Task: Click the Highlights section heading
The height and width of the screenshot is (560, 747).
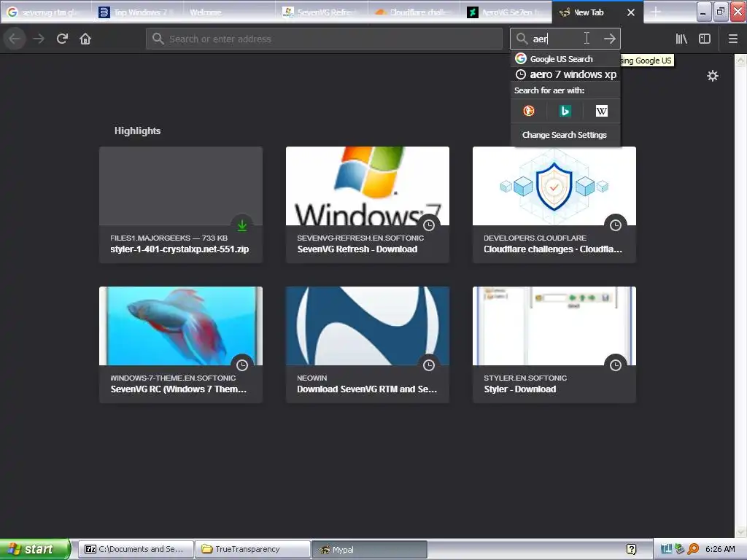Action: pyautogui.click(x=137, y=131)
